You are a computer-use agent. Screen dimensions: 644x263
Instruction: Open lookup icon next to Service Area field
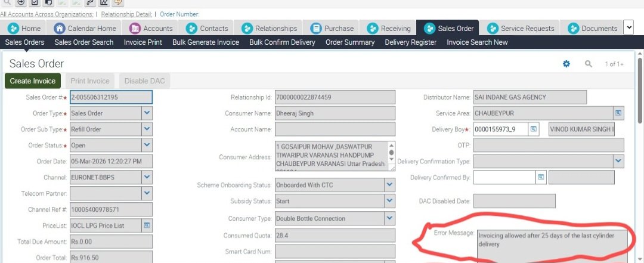[x=618, y=113]
